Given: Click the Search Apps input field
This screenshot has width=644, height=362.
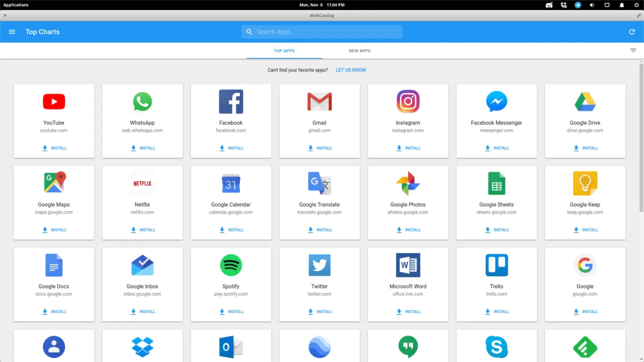Looking at the screenshot, I should [x=322, y=32].
